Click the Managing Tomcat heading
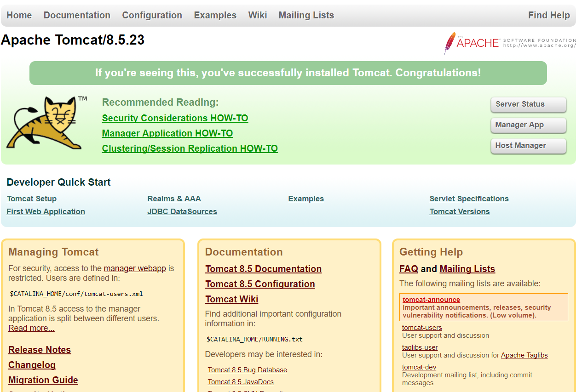This screenshot has width=582, height=392. tap(53, 252)
